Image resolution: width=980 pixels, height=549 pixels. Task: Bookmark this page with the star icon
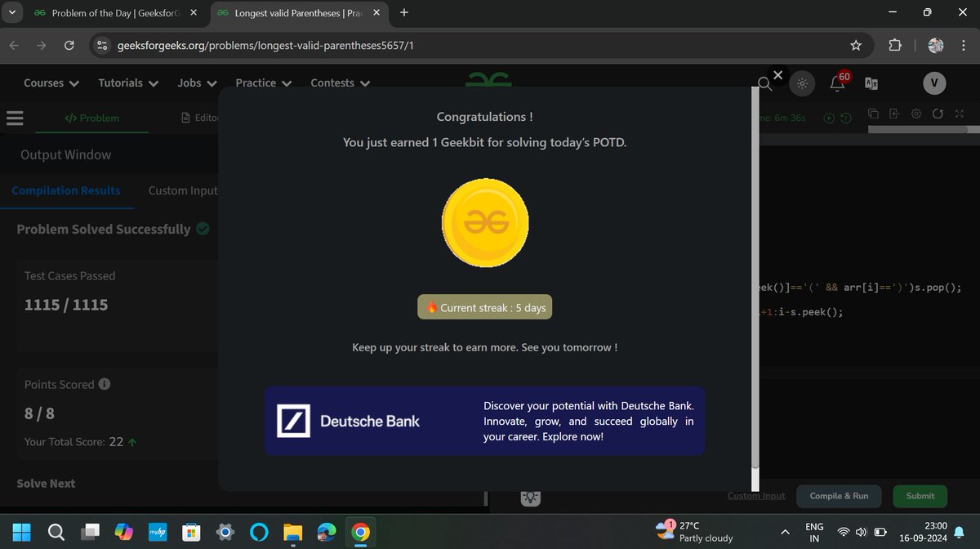tap(855, 46)
